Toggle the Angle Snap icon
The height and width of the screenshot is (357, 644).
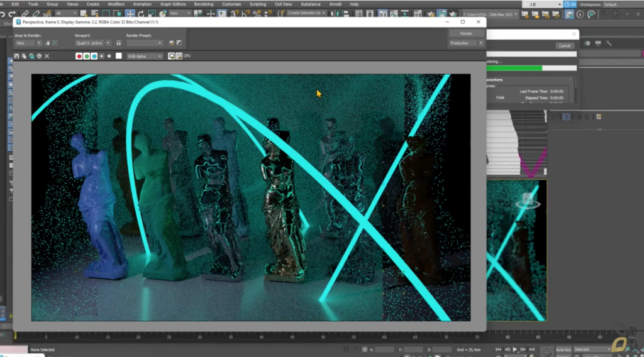[x=246, y=14]
